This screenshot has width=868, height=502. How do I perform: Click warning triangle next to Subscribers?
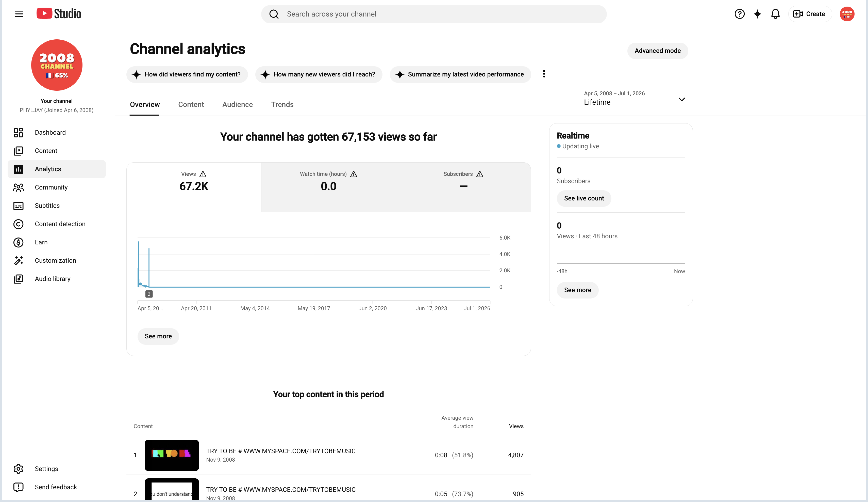(x=480, y=174)
